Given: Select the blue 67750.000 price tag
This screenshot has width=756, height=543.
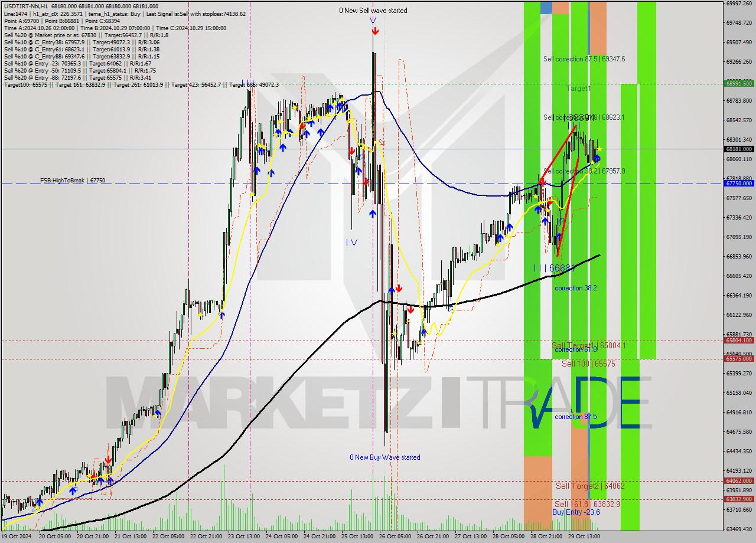Looking at the screenshot, I should [739, 184].
